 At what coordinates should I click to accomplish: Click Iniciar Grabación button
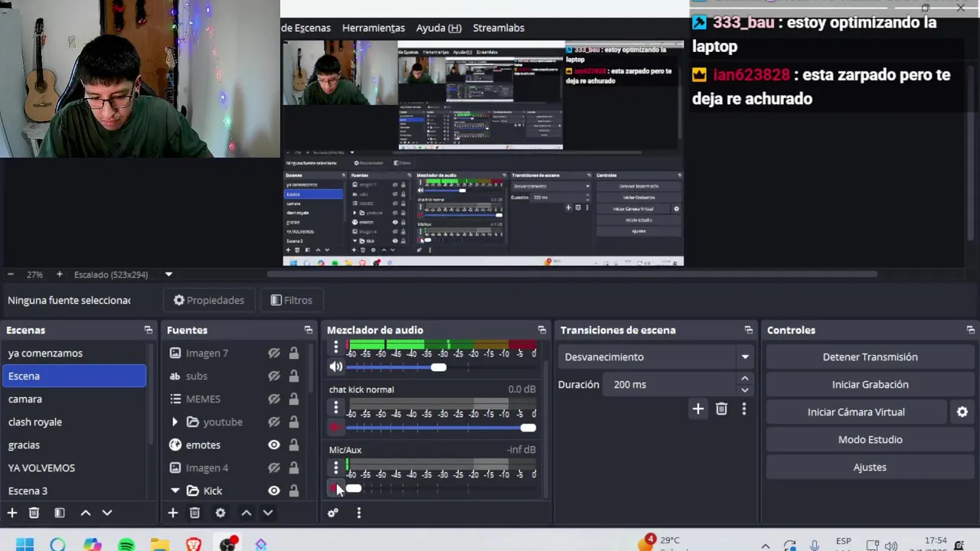point(870,384)
